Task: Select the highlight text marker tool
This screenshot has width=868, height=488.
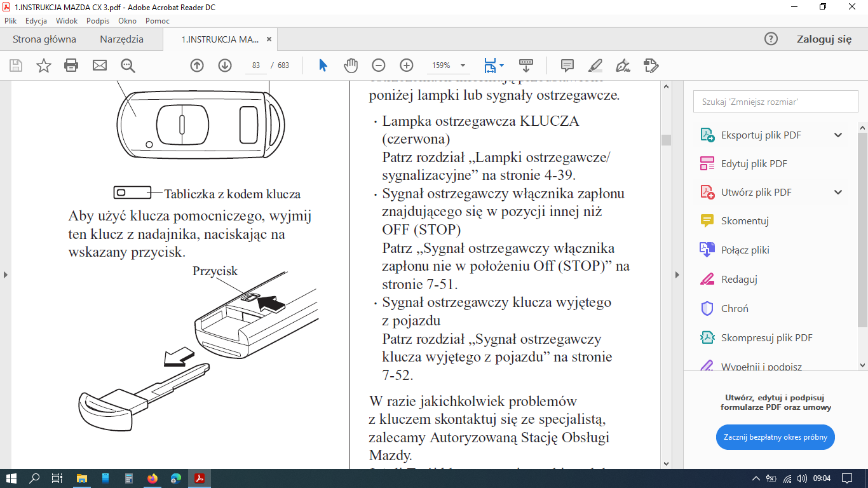Action: coord(595,65)
